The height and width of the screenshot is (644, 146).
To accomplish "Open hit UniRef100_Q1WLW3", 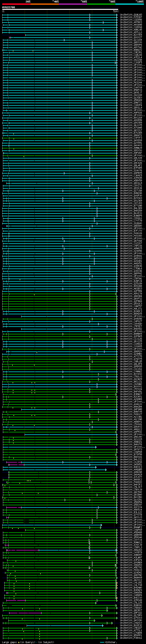I will (x=131, y=15).
